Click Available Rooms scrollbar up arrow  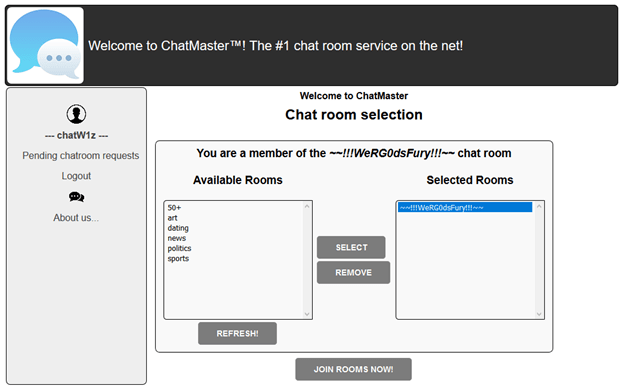point(307,206)
